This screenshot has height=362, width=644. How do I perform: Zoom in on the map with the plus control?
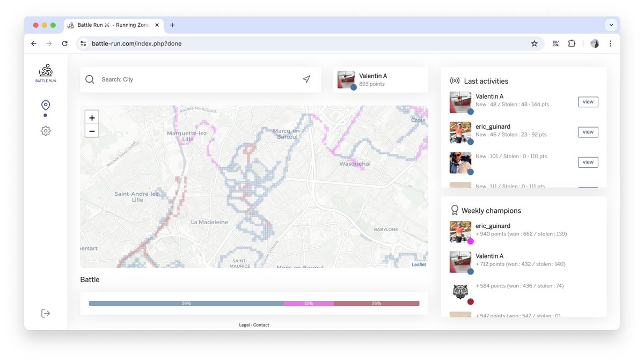point(92,117)
